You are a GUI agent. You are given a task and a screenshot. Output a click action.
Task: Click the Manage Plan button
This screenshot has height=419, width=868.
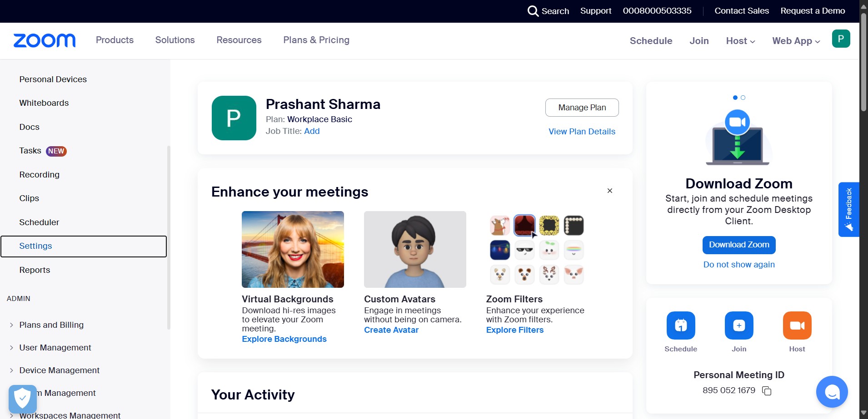[582, 108]
